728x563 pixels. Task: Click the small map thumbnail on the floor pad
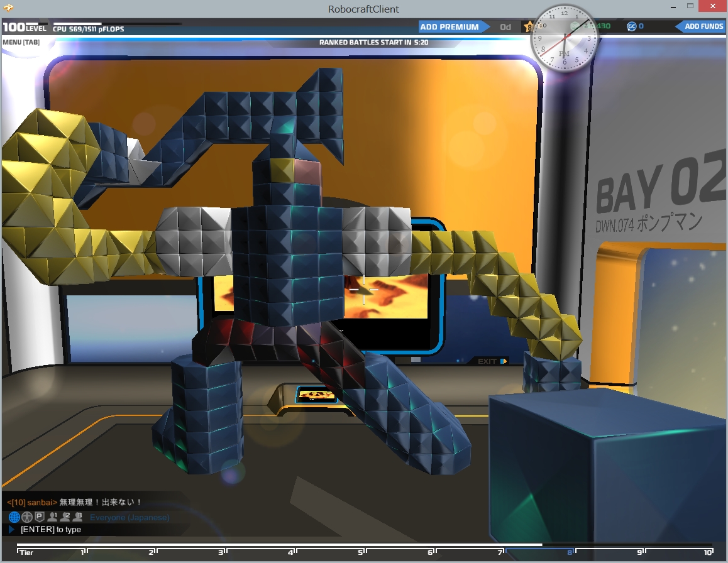tap(316, 395)
